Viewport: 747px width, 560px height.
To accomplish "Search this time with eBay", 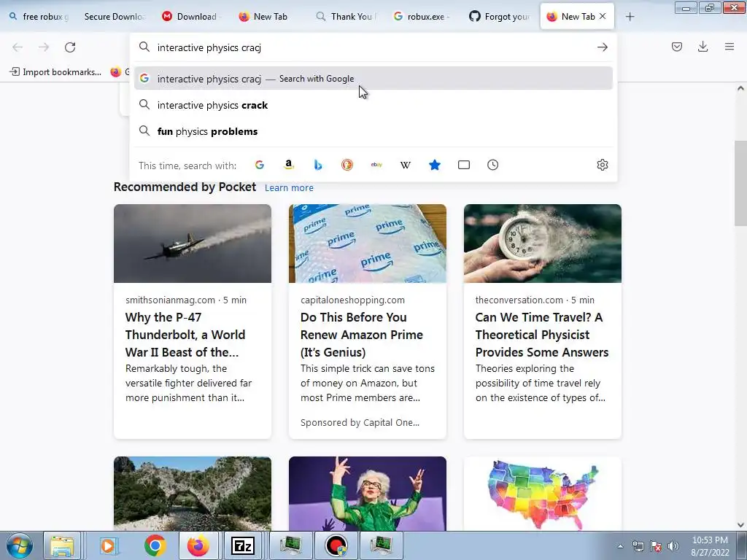I will (376, 165).
